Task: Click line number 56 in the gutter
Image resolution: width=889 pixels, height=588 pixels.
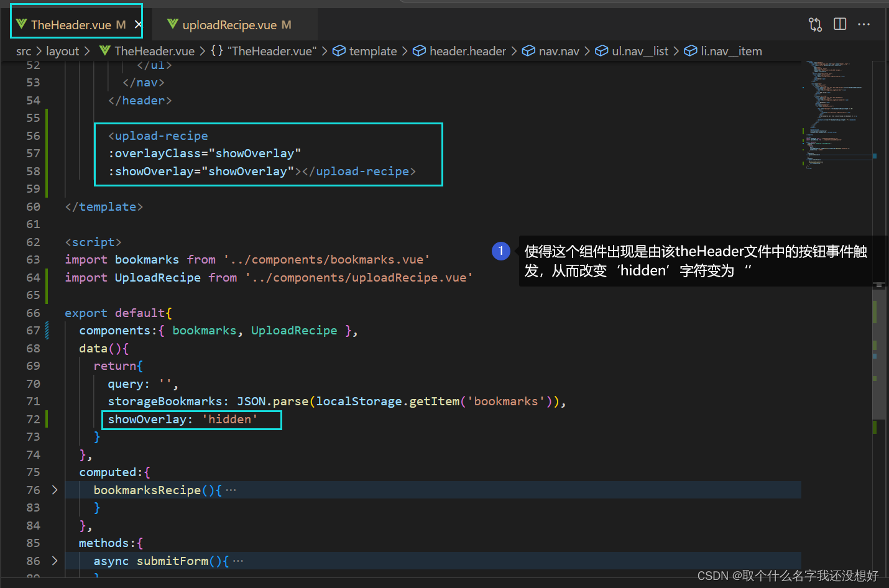Action: point(33,136)
